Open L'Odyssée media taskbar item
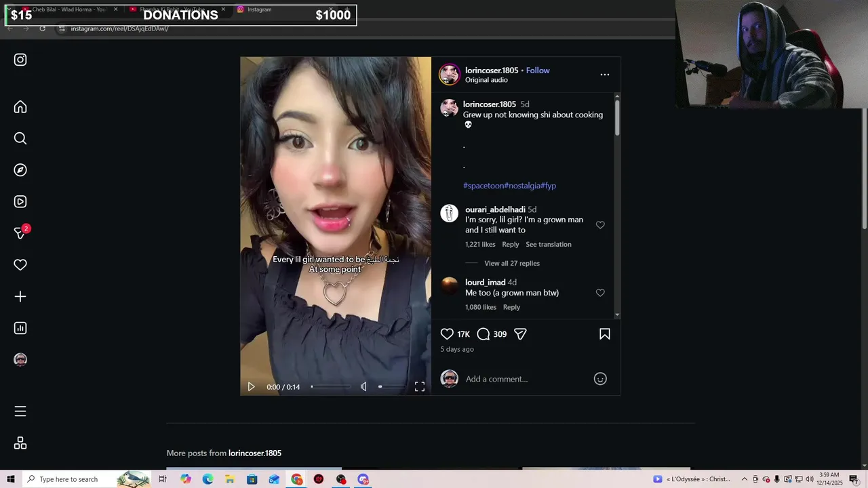868x488 pixels. tap(692, 479)
